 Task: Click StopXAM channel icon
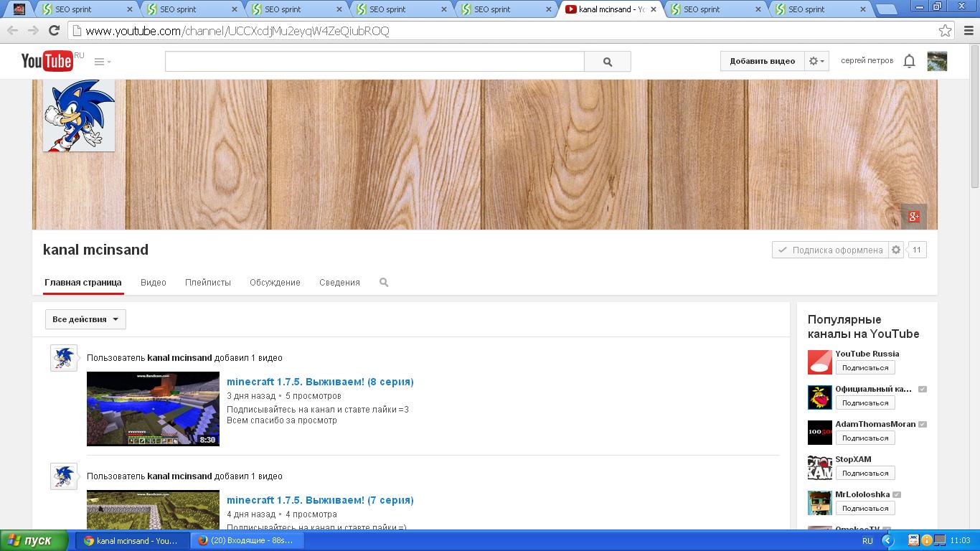[820, 468]
